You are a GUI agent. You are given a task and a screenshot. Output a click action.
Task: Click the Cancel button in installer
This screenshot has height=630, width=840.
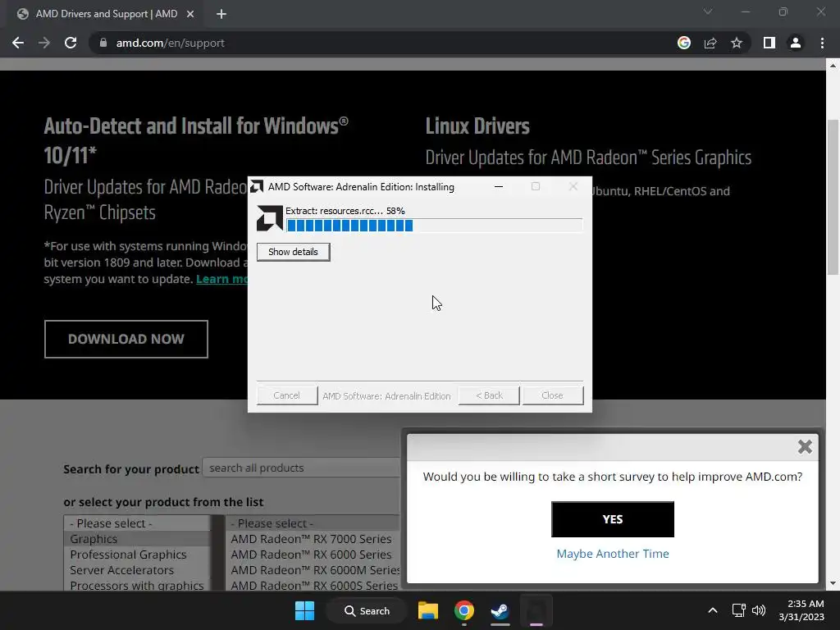click(x=286, y=395)
